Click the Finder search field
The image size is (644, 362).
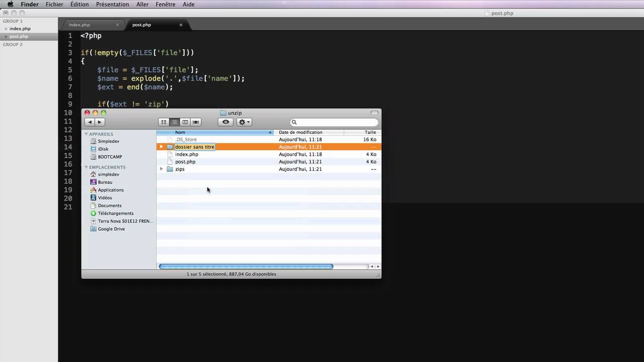pyautogui.click(x=334, y=122)
